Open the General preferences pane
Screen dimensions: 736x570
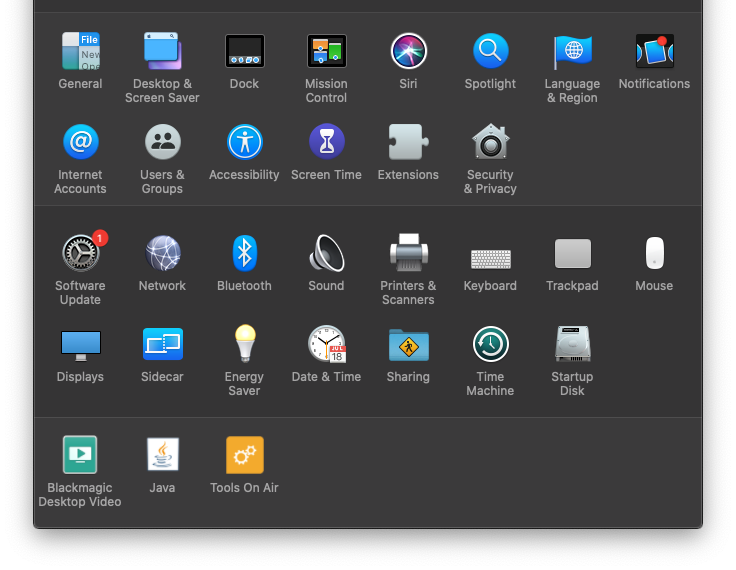coord(80,51)
